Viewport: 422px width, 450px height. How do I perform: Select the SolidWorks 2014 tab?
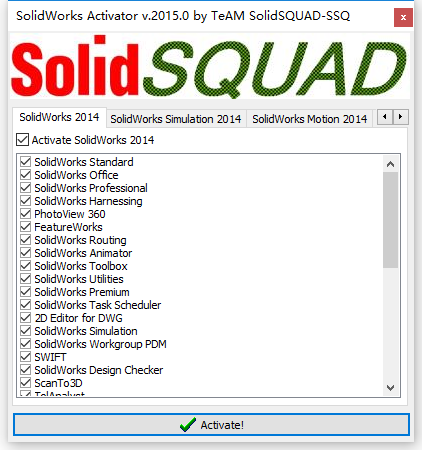point(59,117)
